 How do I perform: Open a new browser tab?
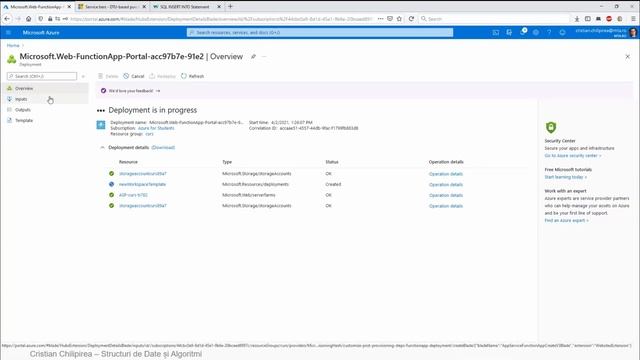pos(230,7)
